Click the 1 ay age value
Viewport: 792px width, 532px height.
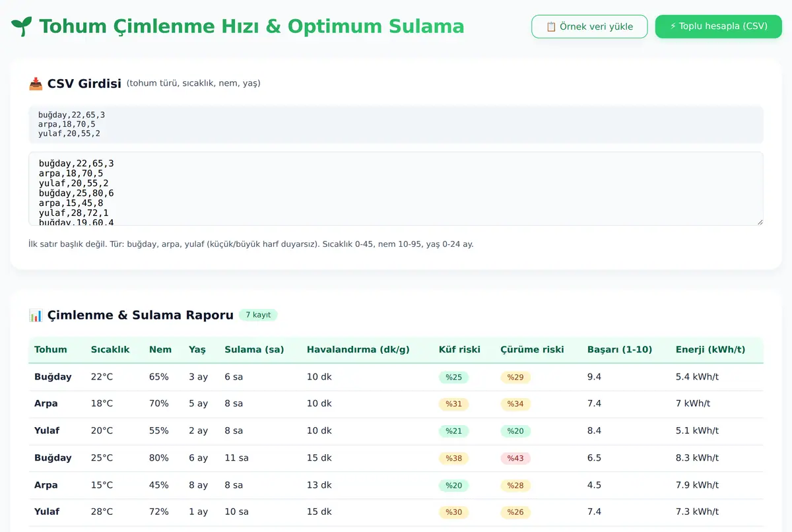[198, 512]
